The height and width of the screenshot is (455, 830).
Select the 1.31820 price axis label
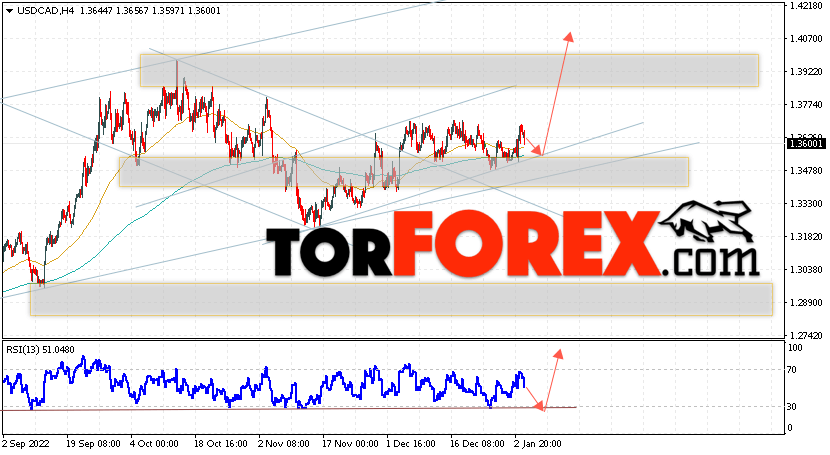(x=806, y=236)
